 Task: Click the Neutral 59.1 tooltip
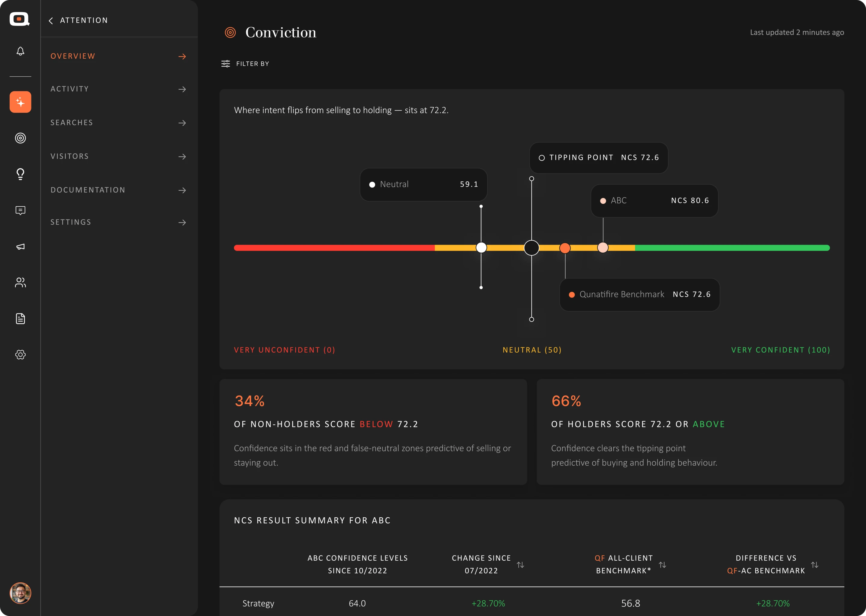pyautogui.click(x=423, y=185)
